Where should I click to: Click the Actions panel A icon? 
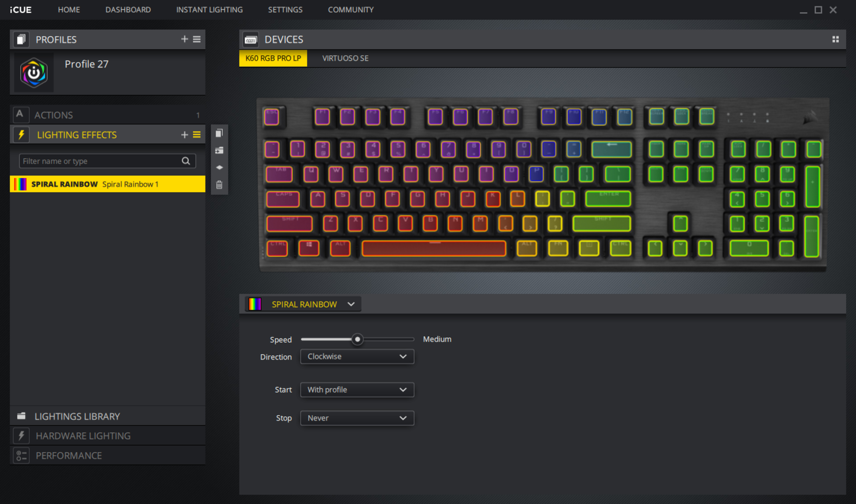coord(21,115)
